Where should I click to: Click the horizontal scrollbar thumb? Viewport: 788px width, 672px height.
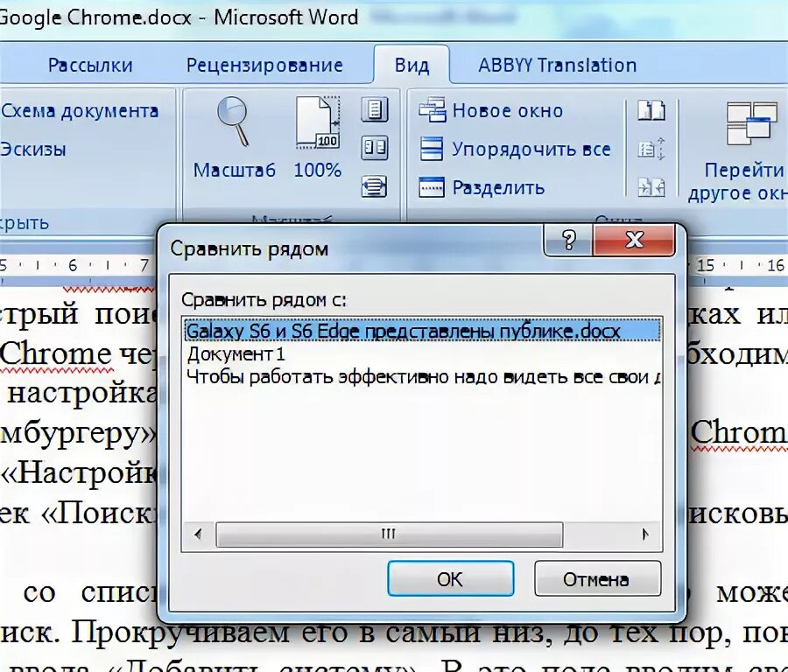(389, 534)
